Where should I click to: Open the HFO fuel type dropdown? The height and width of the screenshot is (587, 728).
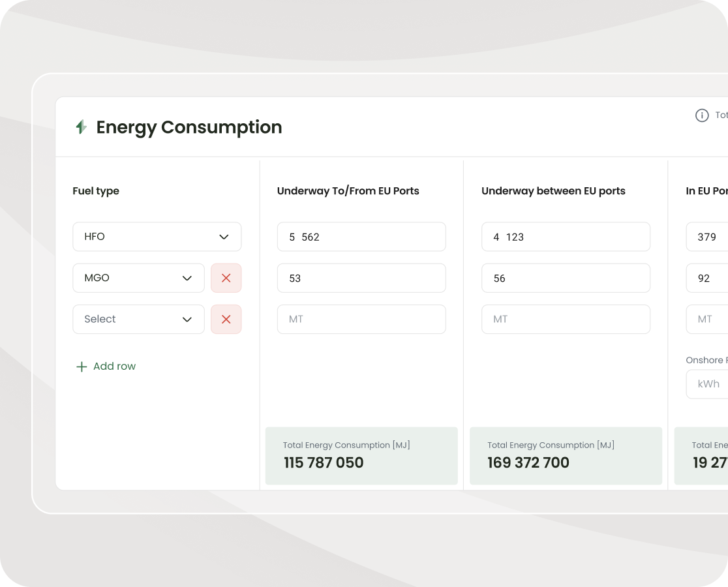point(157,237)
